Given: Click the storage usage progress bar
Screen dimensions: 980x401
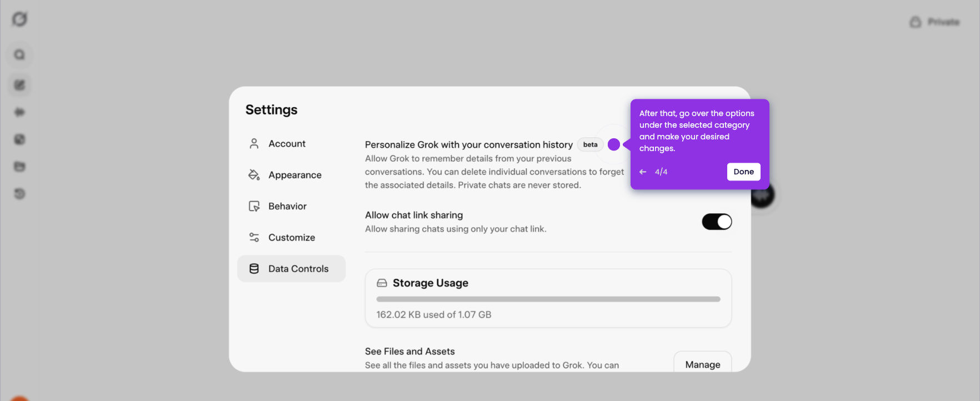Looking at the screenshot, I should [548, 299].
